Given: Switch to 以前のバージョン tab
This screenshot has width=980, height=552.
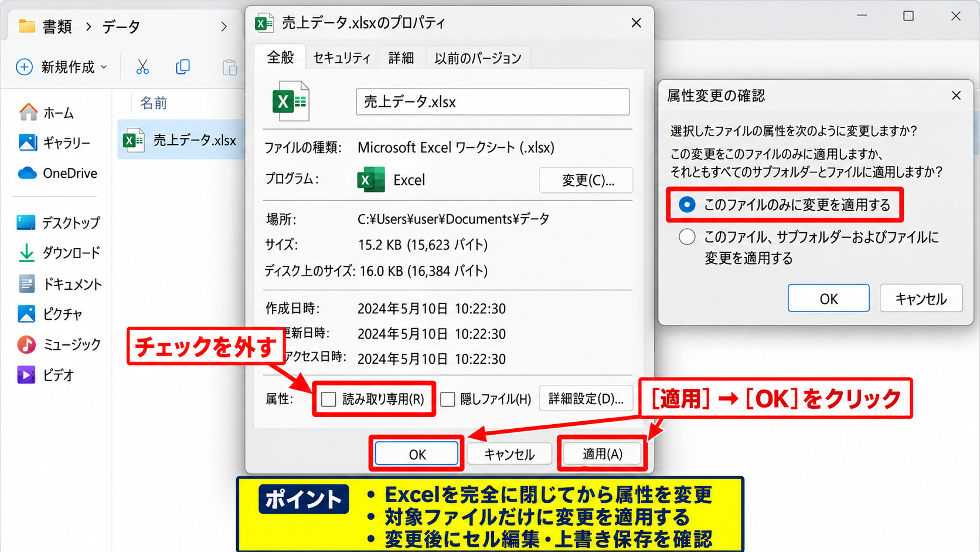Looking at the screenshot, I should (x=478, y=57).
